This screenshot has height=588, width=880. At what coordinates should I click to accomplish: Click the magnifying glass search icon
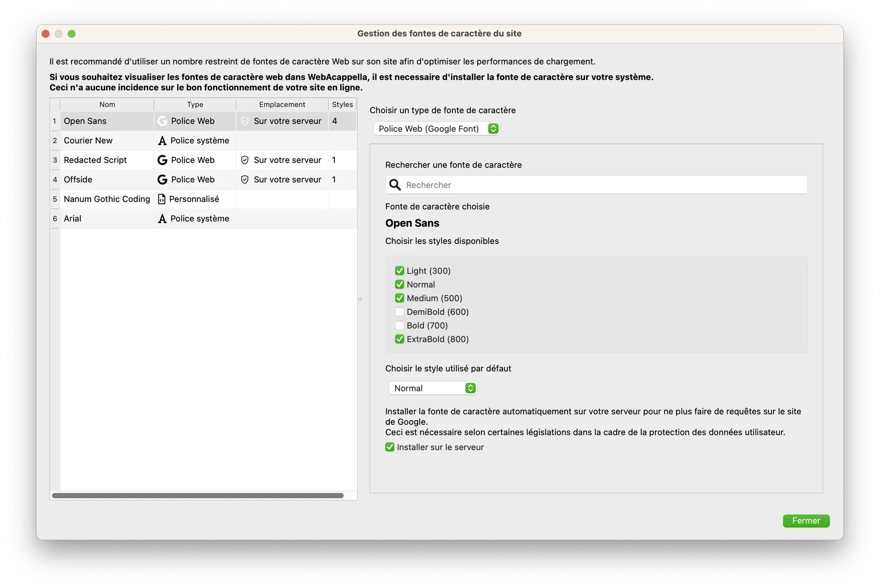click(x=395, y=185)
